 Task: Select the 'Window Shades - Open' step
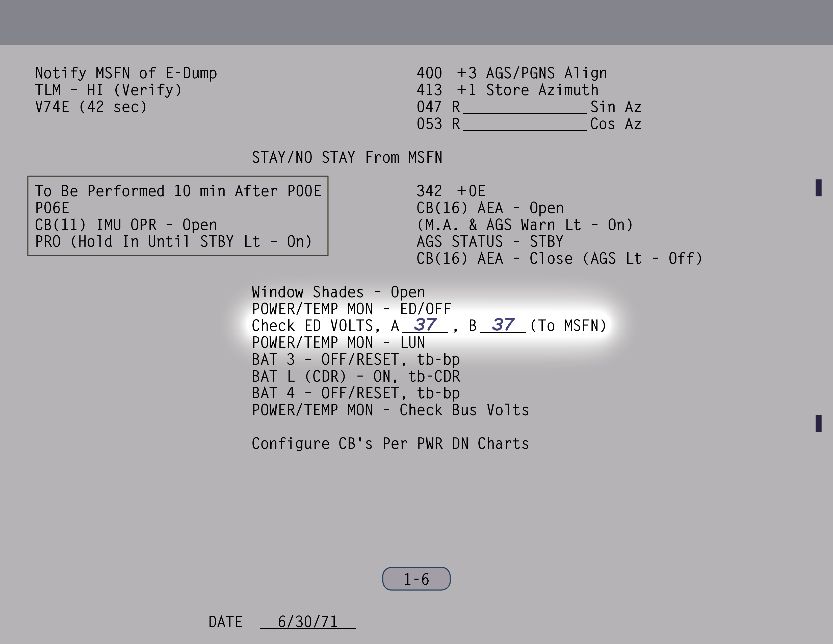(x=338, y=292)
